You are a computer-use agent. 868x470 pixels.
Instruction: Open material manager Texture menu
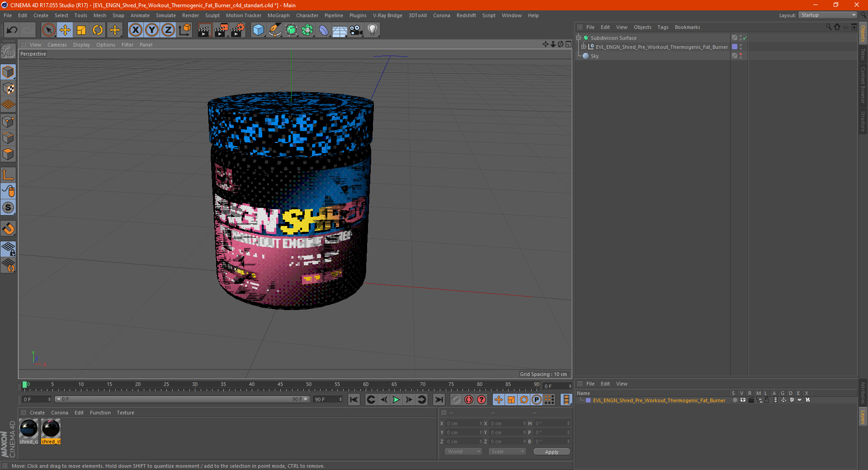[125, 413]
